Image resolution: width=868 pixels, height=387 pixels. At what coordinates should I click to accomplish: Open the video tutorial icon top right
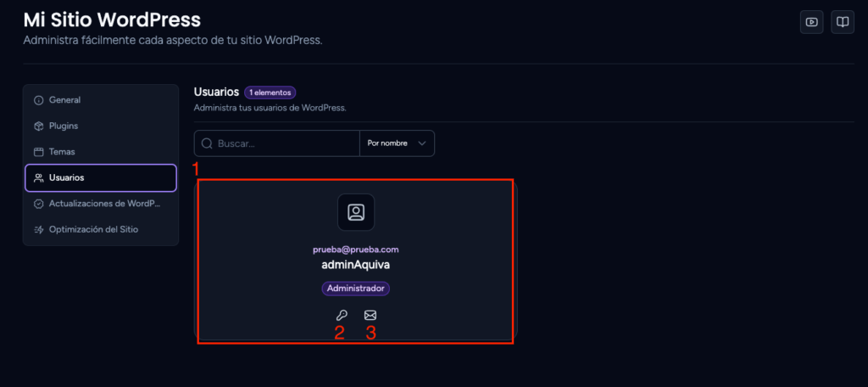tap(811, 22)
